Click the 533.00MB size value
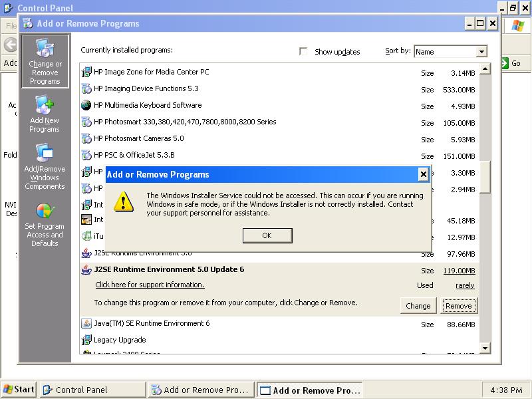Image resolution: width=532 pixels, height=399 pixels. [x=459, y=90]
